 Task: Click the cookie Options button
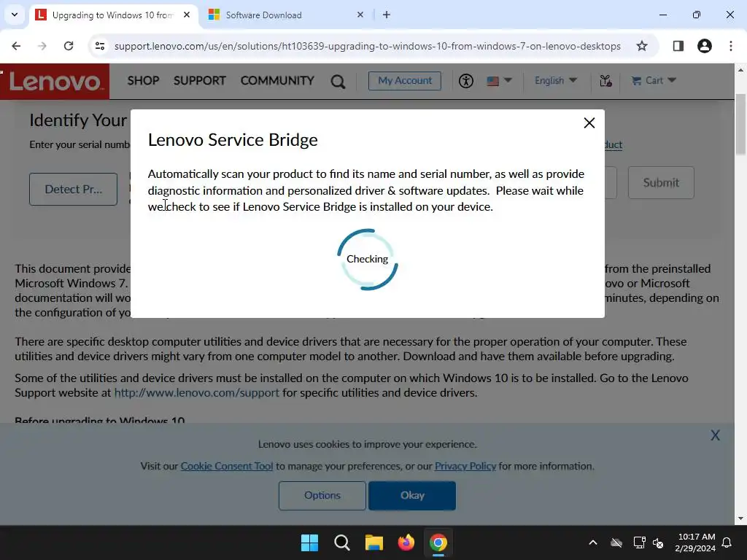(322, 495)
